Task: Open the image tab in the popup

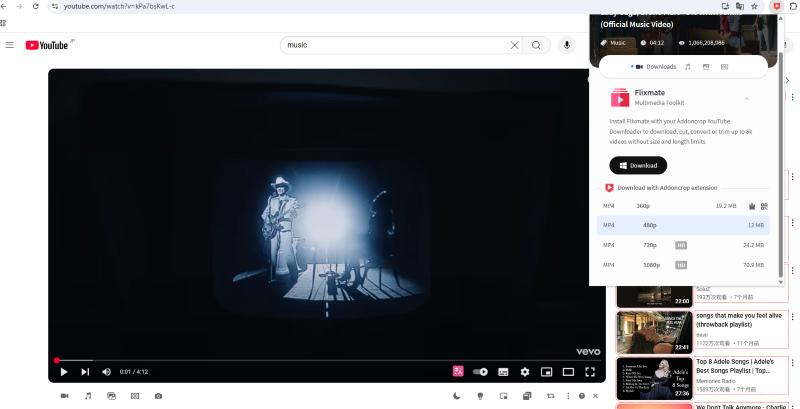Action: [706, 67]
